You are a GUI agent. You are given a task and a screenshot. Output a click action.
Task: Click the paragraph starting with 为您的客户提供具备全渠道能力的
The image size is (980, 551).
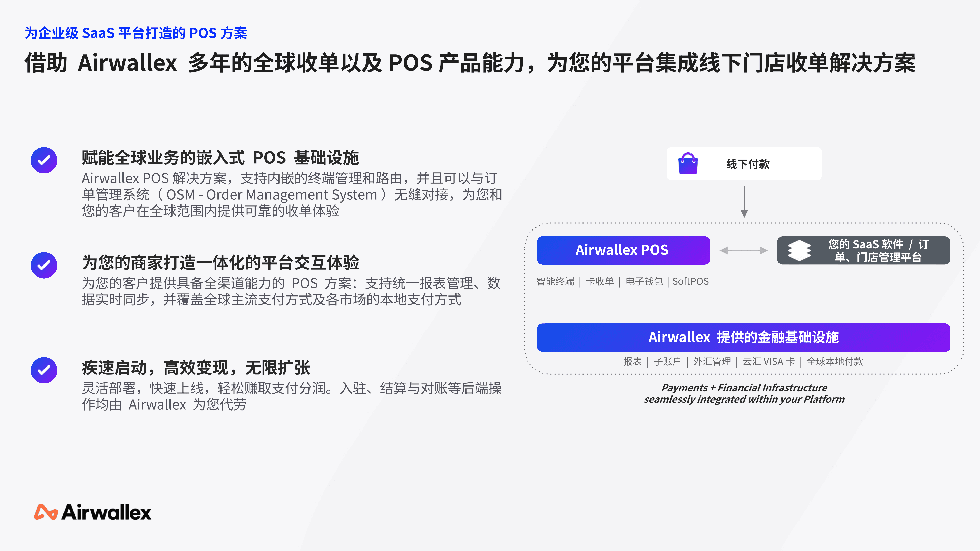tap(291, 291)
